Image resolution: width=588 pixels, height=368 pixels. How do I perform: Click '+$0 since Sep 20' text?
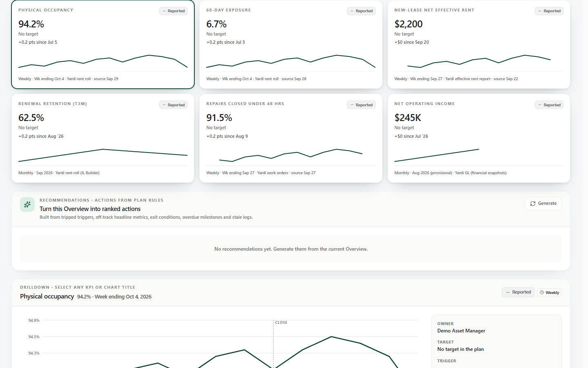[412, 42]
